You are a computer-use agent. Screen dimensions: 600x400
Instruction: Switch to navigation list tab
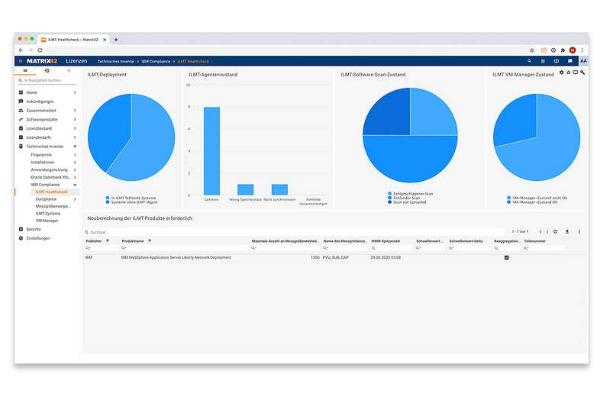25,71
